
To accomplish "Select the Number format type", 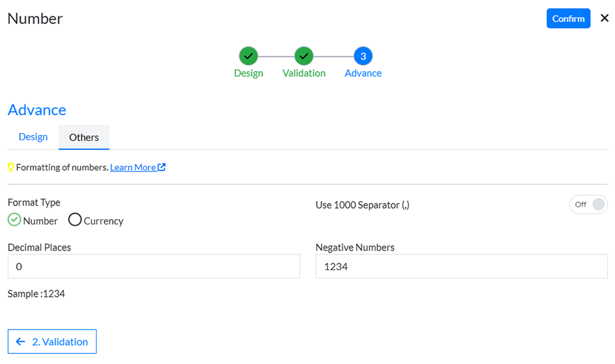I will (14, 220).
